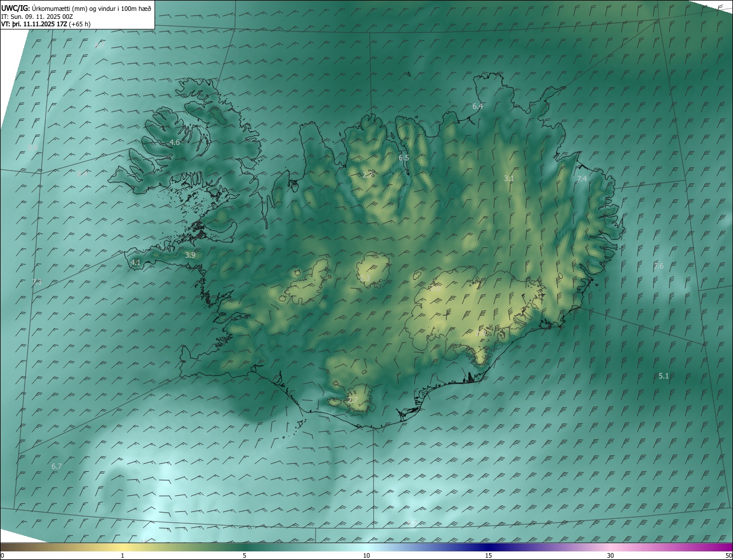Image resolution: width=733 pixels, height=560 pixels.
Task: Click the 1 tick on the color scale
Action: coord(123,555)
